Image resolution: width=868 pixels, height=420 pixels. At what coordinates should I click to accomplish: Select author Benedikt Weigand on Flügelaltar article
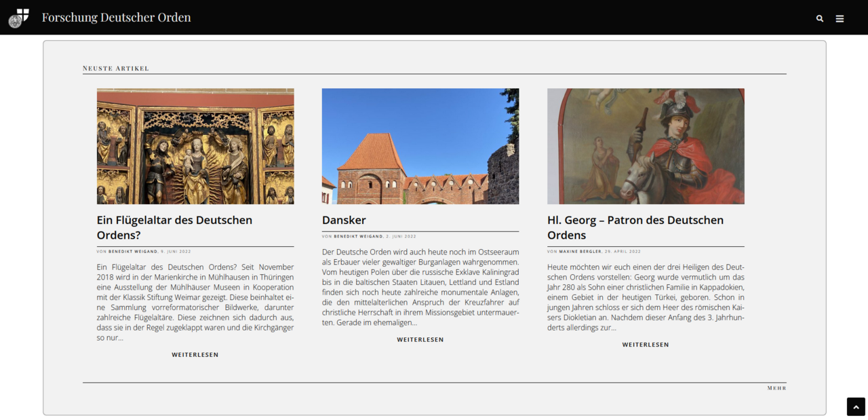coord(133,252)
